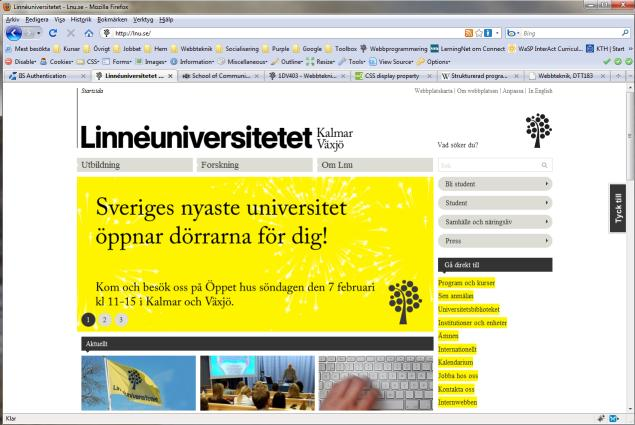
Task: Click the search magnifier in Bing box
Action: click(x=625, y=33)
